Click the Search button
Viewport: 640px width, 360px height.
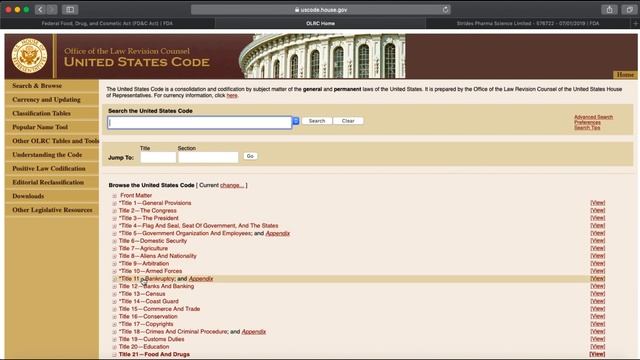point(317,121)
